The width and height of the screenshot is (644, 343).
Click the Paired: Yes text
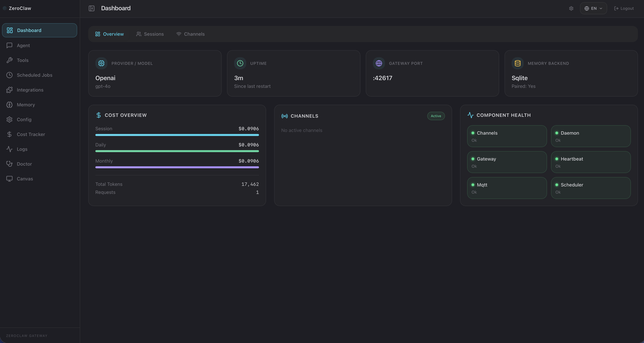(523, 86)
